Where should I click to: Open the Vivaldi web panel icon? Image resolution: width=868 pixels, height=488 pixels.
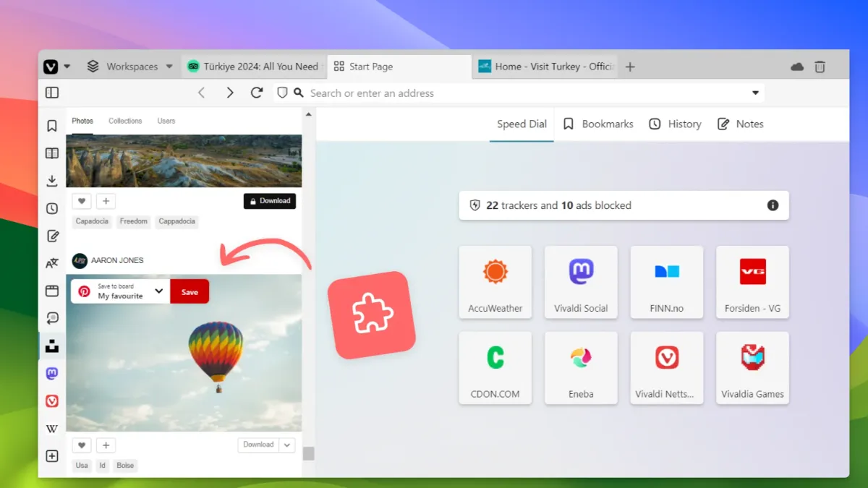pyautogui.click(x=52, y=401)
